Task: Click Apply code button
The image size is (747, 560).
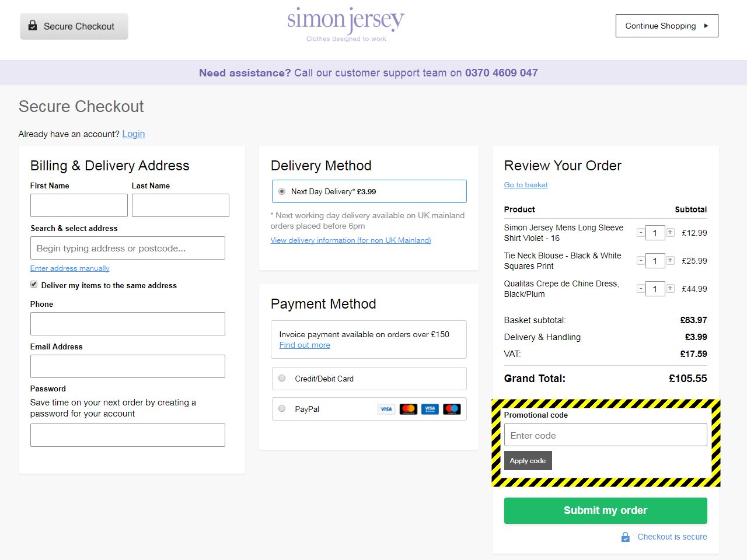Action: tap(528, 460)
